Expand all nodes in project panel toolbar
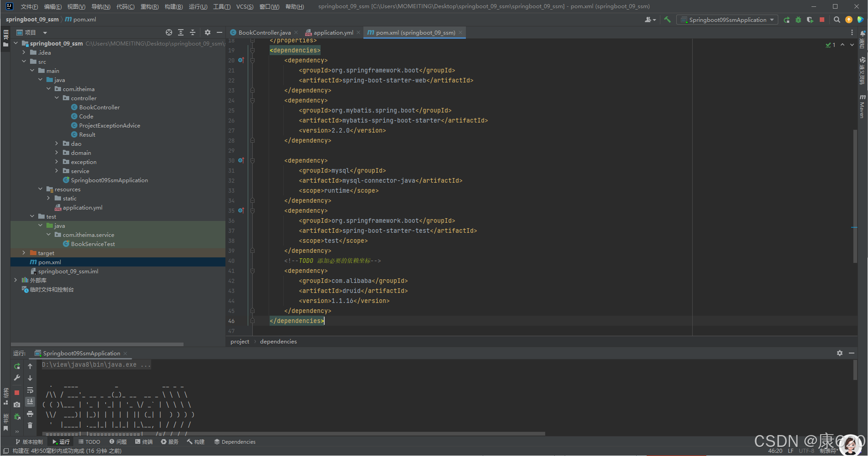The width and height of the screenshot is (868, 456). pos(181,32)
